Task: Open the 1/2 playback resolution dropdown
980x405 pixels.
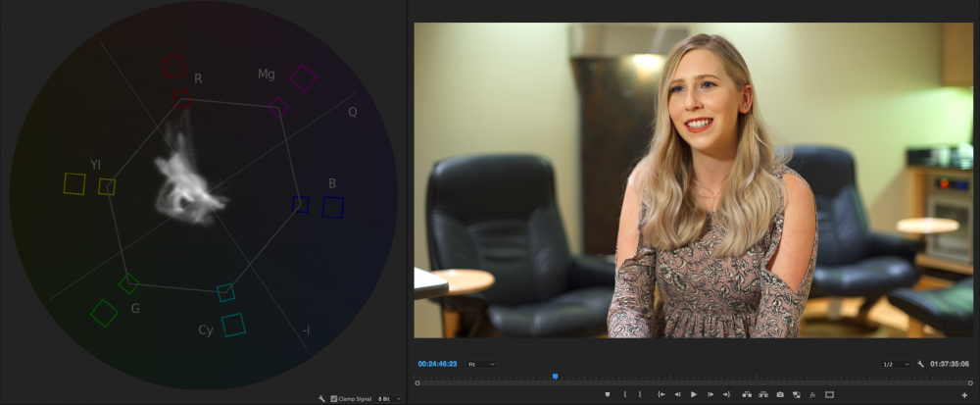Action: point(895,364)
